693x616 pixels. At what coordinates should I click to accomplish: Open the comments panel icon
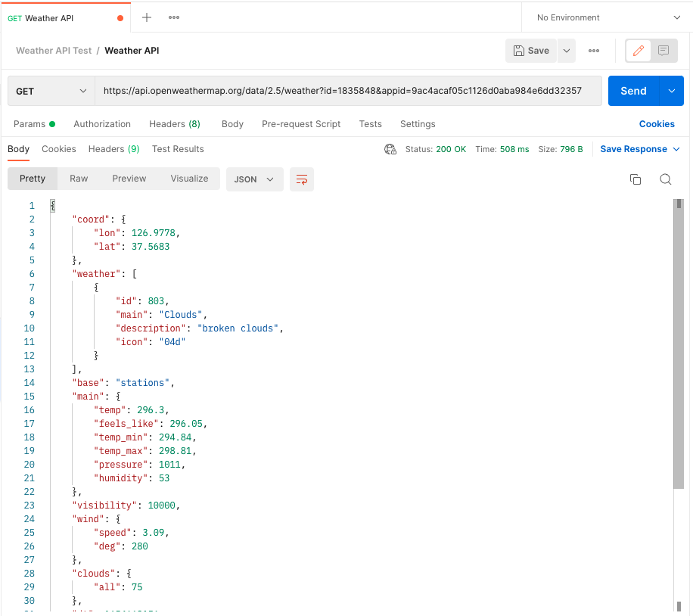[663, 51]
